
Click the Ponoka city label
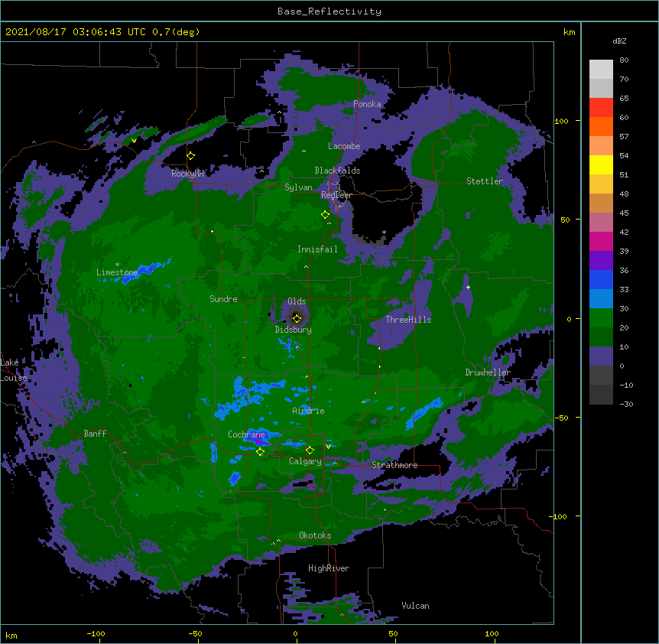coord(367,104)
